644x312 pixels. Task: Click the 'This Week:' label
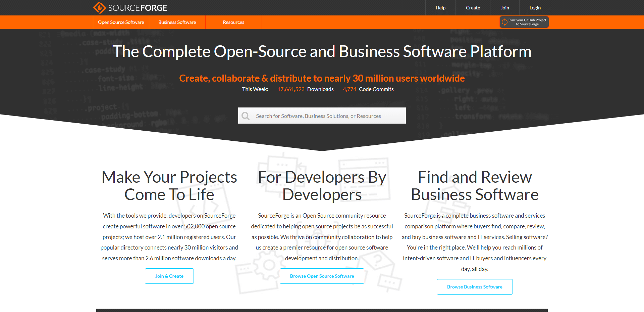pos(255,89)
